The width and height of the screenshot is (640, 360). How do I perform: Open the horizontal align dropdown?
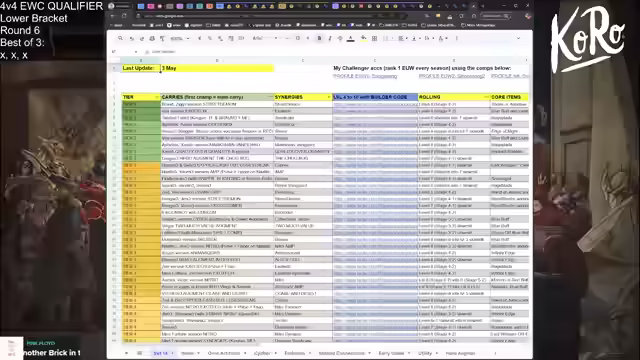[403, 38]
